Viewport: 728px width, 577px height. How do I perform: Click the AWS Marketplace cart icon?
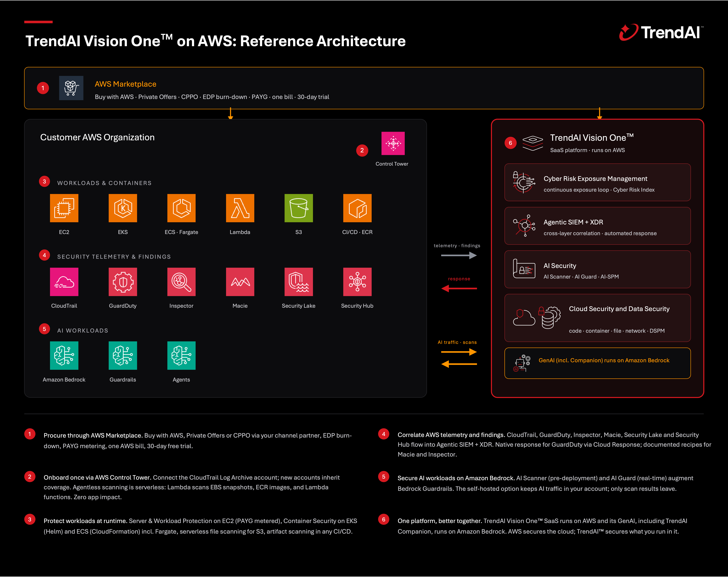71,88
